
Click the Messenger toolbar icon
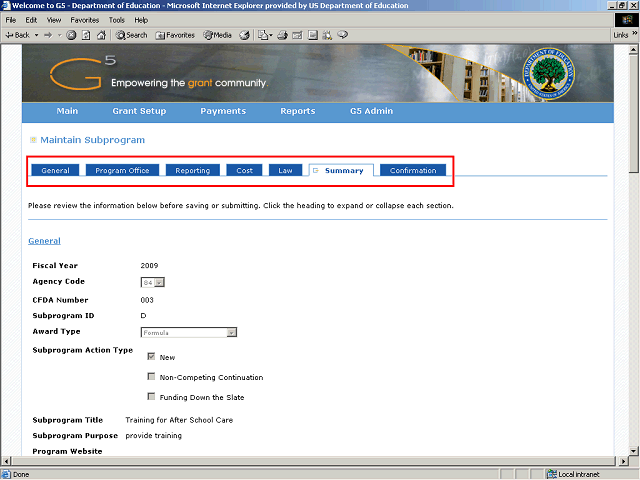point(343,35)
